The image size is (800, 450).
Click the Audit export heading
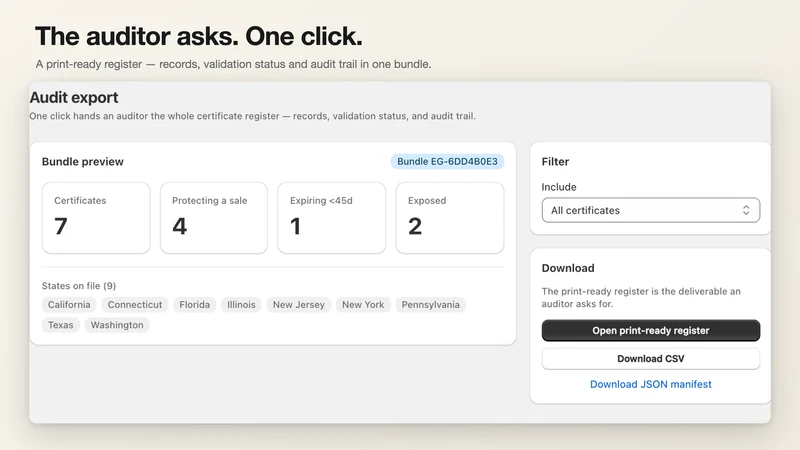coord(74,97)
